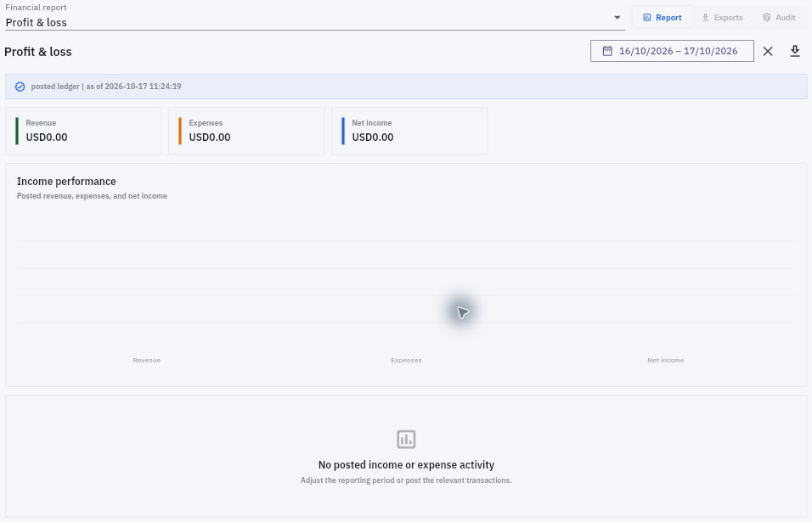The image size is (812, 522).
Task: Select the Net income summary card
Action: 409,131
